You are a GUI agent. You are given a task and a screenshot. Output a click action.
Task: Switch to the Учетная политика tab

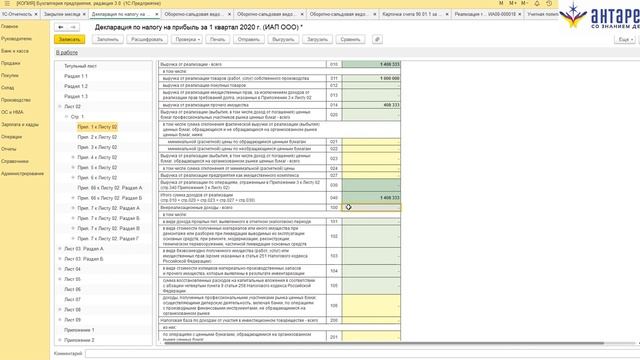[542, 14]
